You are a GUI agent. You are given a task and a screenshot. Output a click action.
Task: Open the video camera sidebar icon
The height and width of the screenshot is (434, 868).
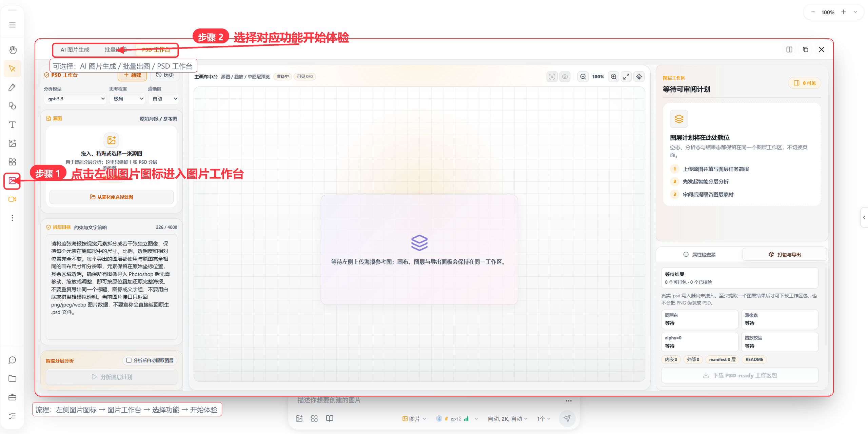click(x=12, y=199)
